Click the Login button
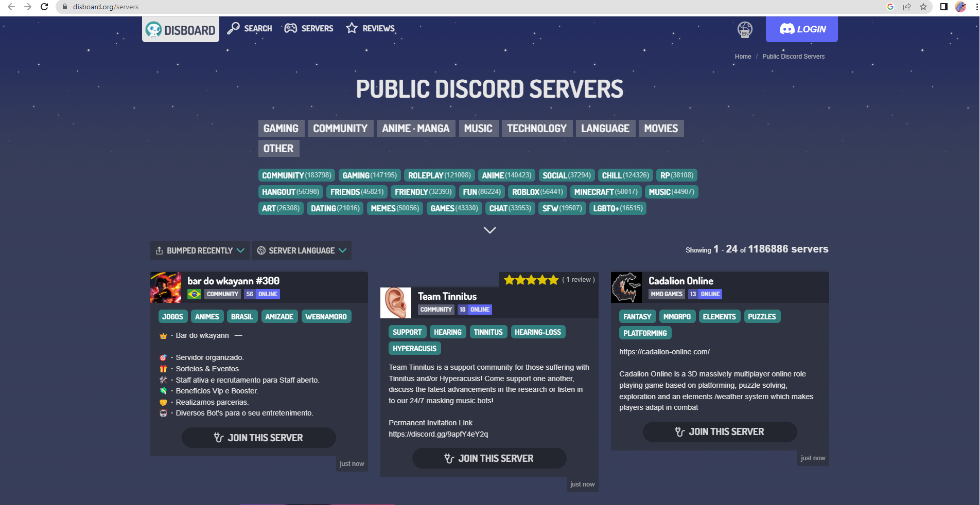980x505 pixels. pos(802,29)
